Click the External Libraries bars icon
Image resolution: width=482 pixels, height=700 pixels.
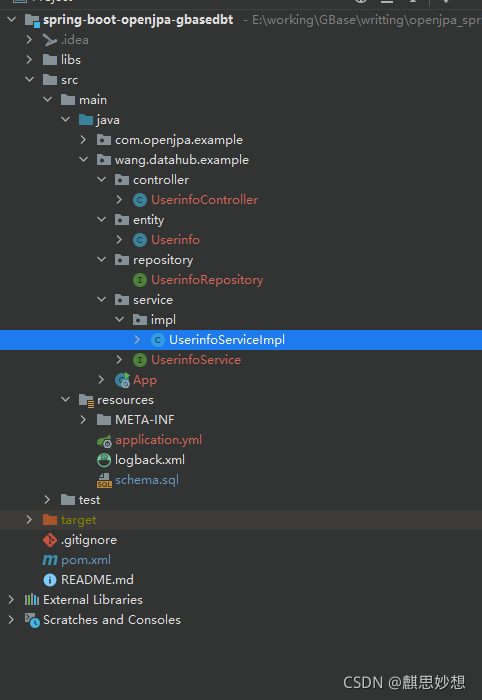tap(32, 600)
